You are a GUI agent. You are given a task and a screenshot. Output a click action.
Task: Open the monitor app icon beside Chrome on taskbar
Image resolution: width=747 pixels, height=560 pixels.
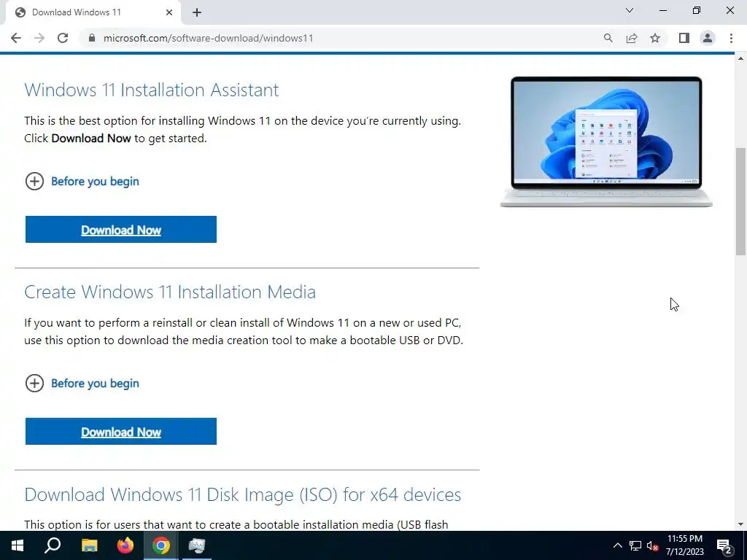pyautogui.click(x=197, y=545)
